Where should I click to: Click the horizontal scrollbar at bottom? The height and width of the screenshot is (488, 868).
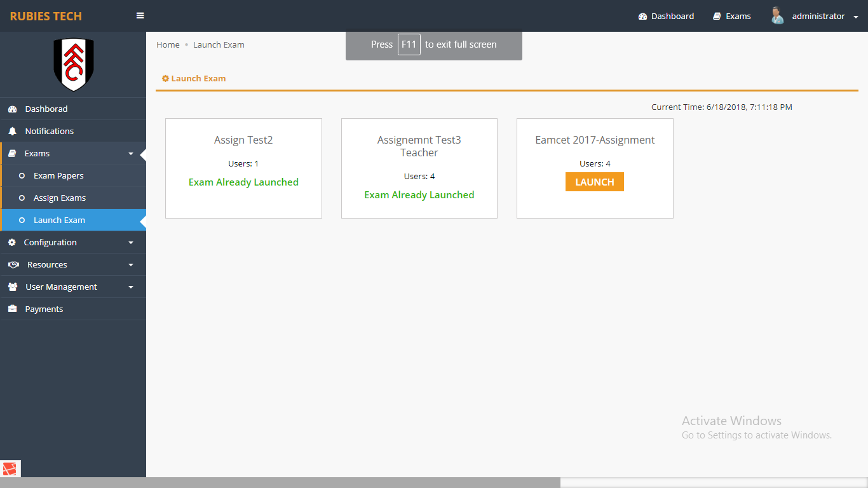point(280,482)
